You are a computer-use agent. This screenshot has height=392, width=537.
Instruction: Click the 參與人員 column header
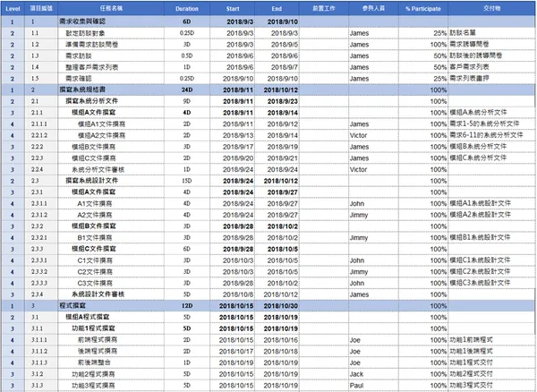coord(373,9)
